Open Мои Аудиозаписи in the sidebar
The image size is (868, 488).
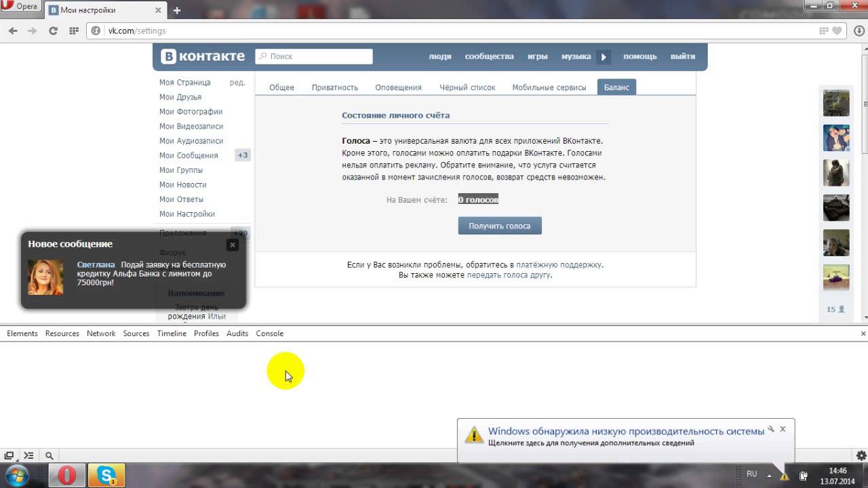coord(191,141)
